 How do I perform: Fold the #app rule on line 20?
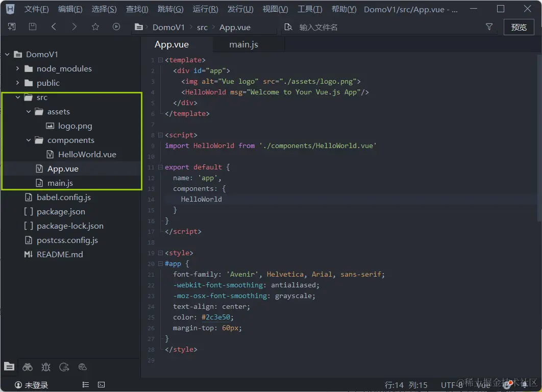[160, 263]
